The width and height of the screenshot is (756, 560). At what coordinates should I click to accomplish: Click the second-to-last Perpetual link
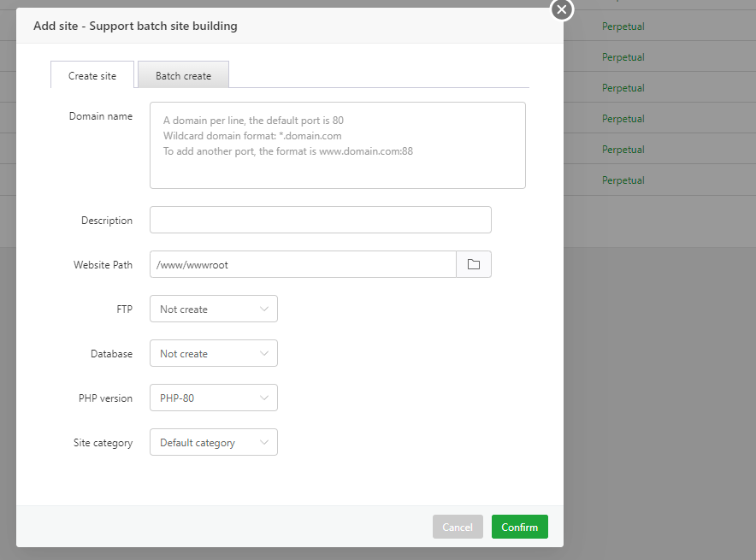[x=623, y=150]
